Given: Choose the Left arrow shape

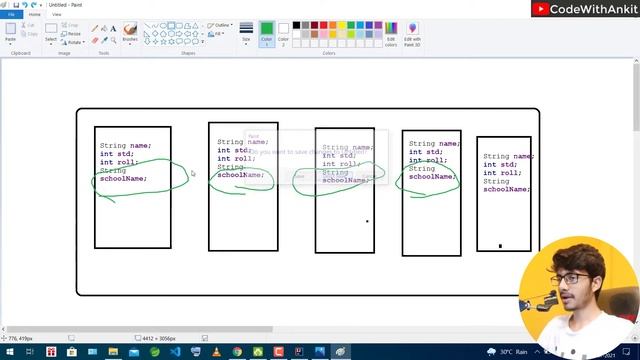Looking at the screenshot, I should click(x=188, y=33).
